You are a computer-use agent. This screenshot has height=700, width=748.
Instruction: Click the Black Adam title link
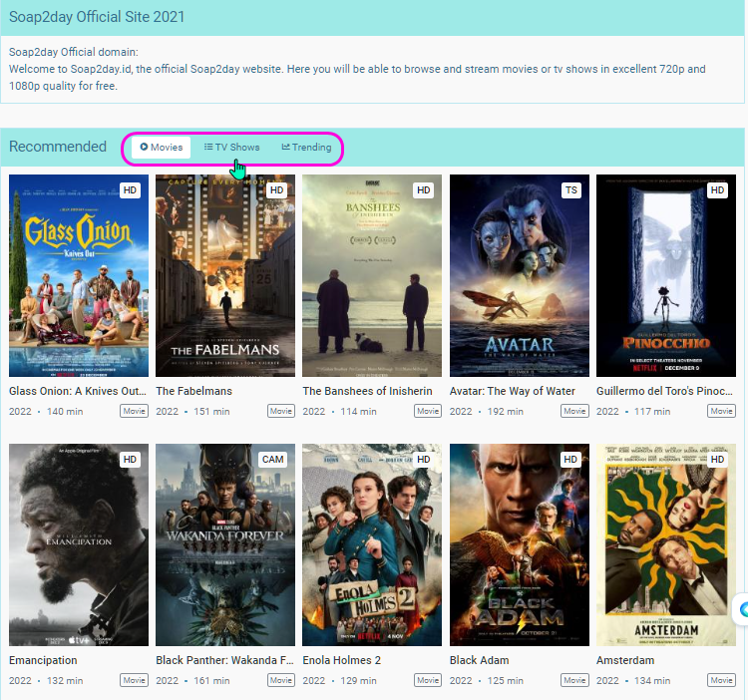click(480, 660)
